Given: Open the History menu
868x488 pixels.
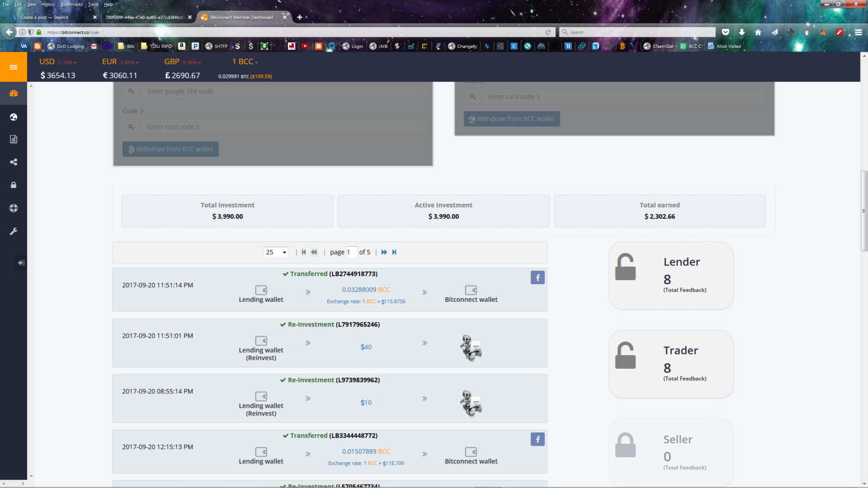Looking at the screenshot, I should coord(48,5).
